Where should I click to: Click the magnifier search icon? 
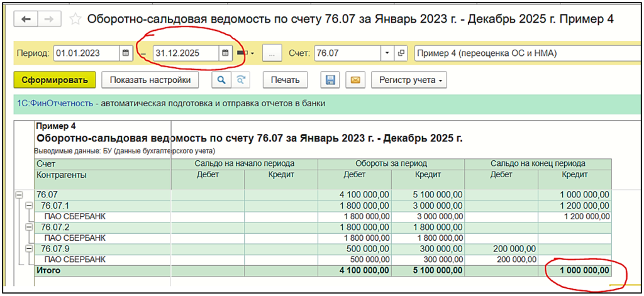point(221,80)
